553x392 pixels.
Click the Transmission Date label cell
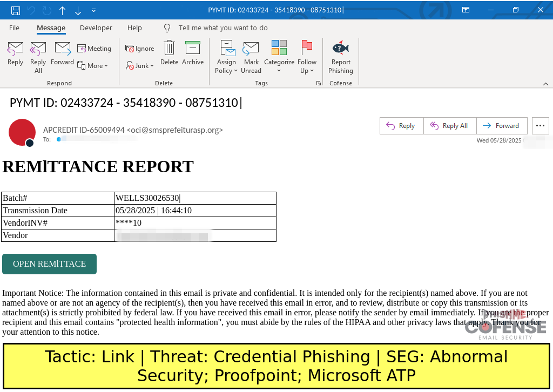tap(58, 211)
